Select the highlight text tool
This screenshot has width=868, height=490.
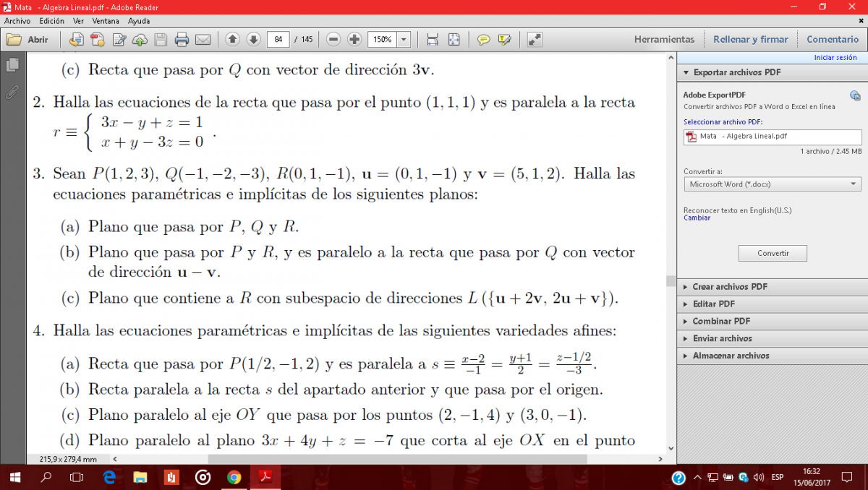tap(505, 40)
